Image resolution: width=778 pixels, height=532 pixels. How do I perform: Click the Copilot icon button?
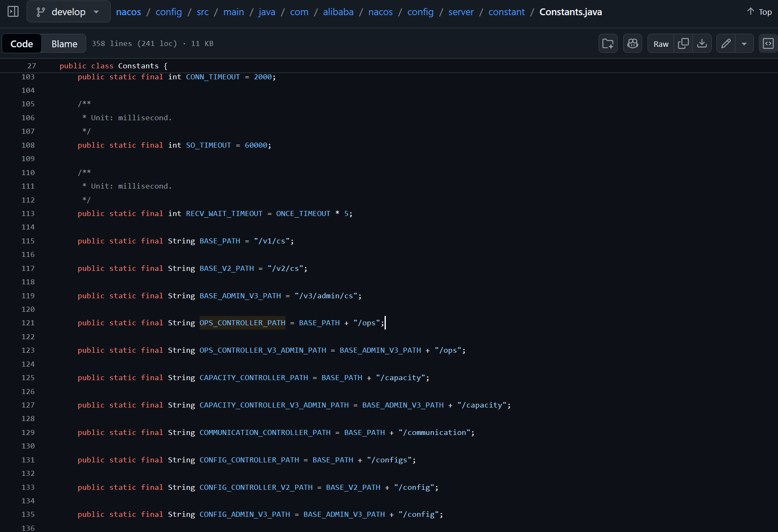click(632, 43)
